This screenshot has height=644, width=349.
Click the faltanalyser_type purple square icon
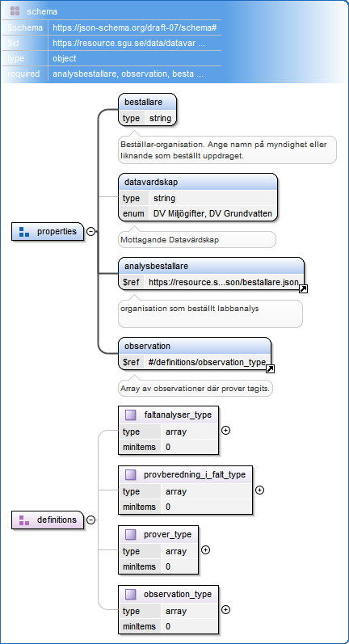(131, 415)
